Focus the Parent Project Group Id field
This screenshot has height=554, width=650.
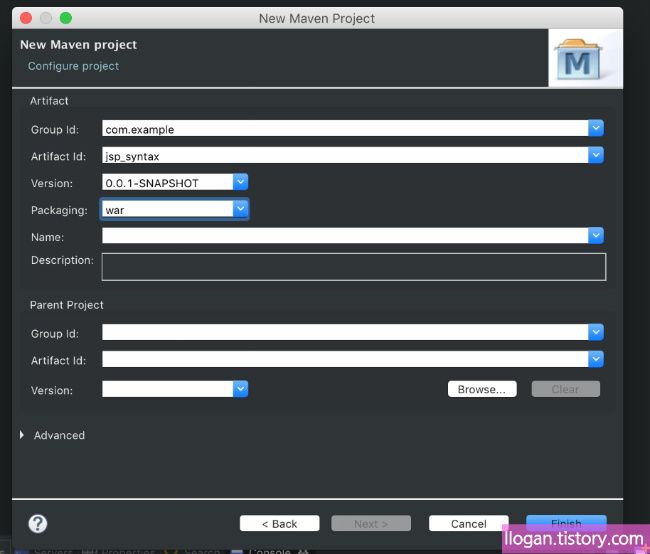pyautogui.click(x=345, y=332)
